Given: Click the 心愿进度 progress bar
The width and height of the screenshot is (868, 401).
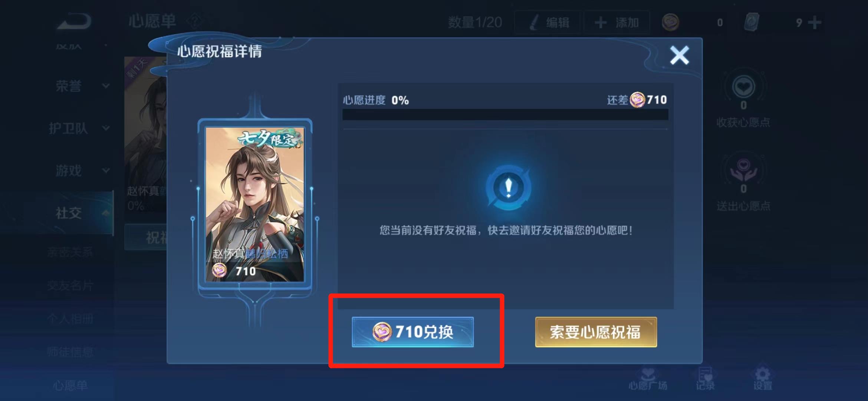Looking at the screenshot, I should 505,114.
